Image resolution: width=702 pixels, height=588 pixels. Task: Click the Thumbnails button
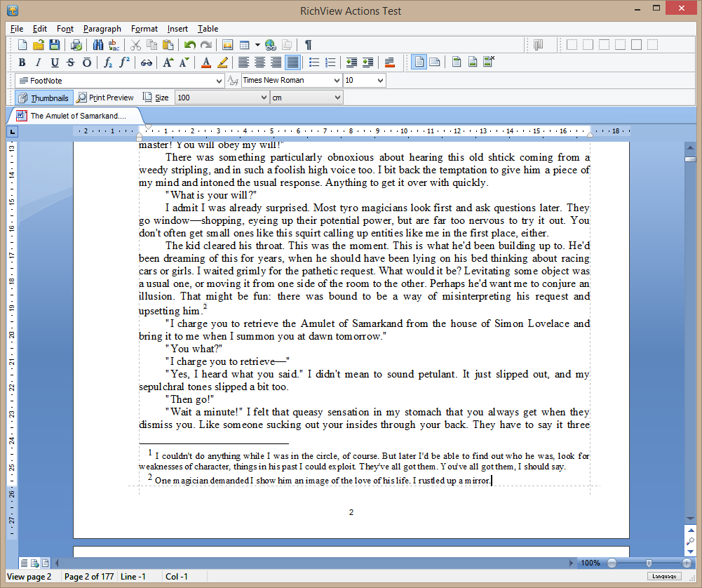[x=44, y=98]
